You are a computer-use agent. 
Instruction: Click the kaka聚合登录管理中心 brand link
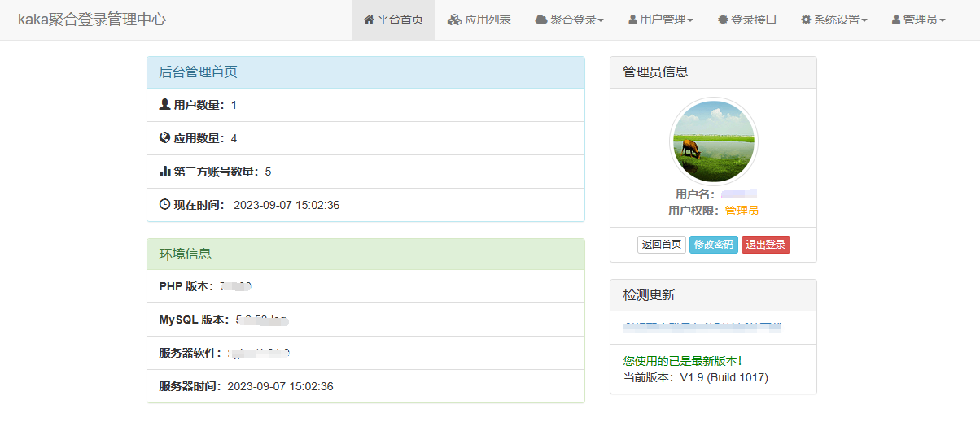[x=92, y=20]
